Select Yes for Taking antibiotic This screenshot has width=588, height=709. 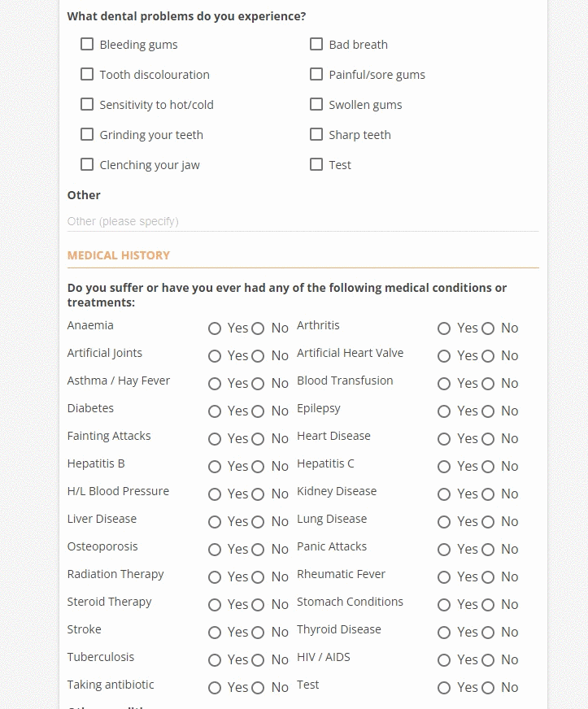215,688
